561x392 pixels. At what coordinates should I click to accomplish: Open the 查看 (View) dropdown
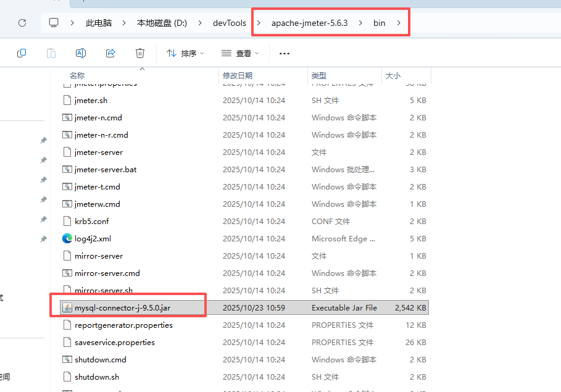(239, 53)
